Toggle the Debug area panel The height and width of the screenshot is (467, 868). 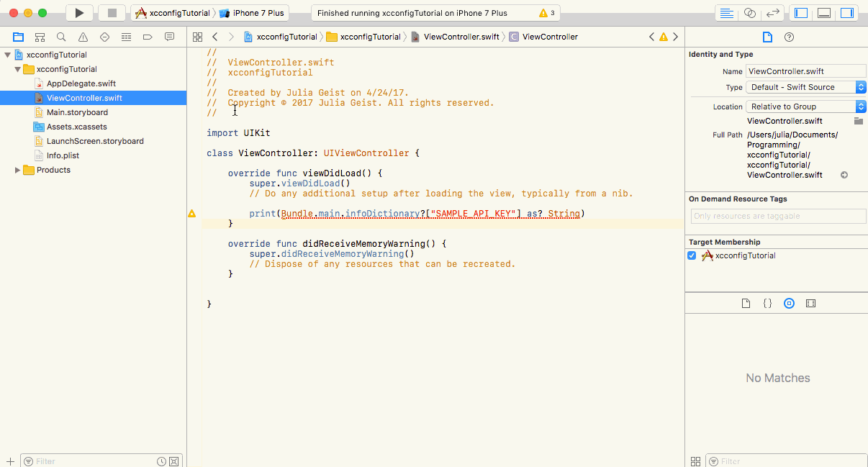pos(824,13)
